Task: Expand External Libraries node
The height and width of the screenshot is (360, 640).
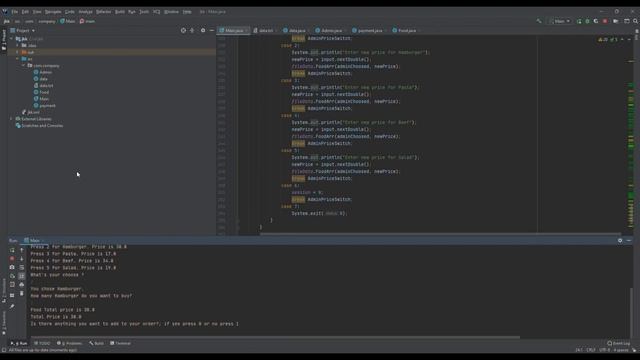Action: pyautogui.click(x=12, y=119)
